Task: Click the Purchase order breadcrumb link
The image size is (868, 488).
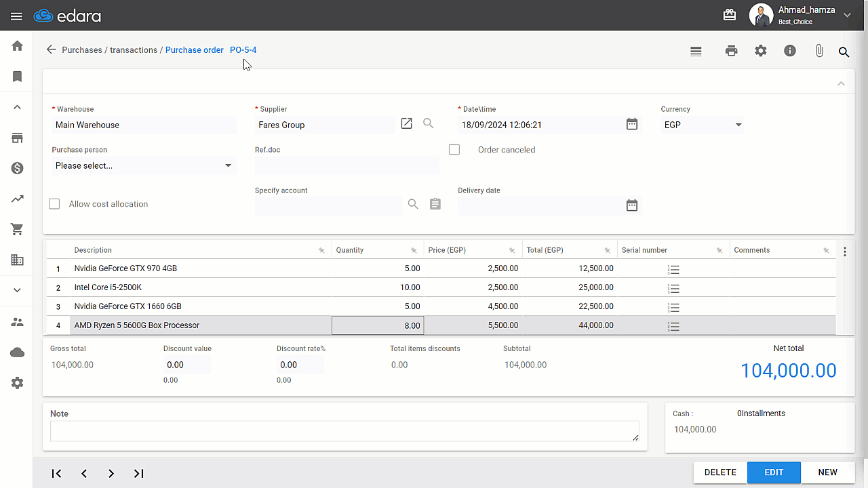Action: tap(195, 50)
